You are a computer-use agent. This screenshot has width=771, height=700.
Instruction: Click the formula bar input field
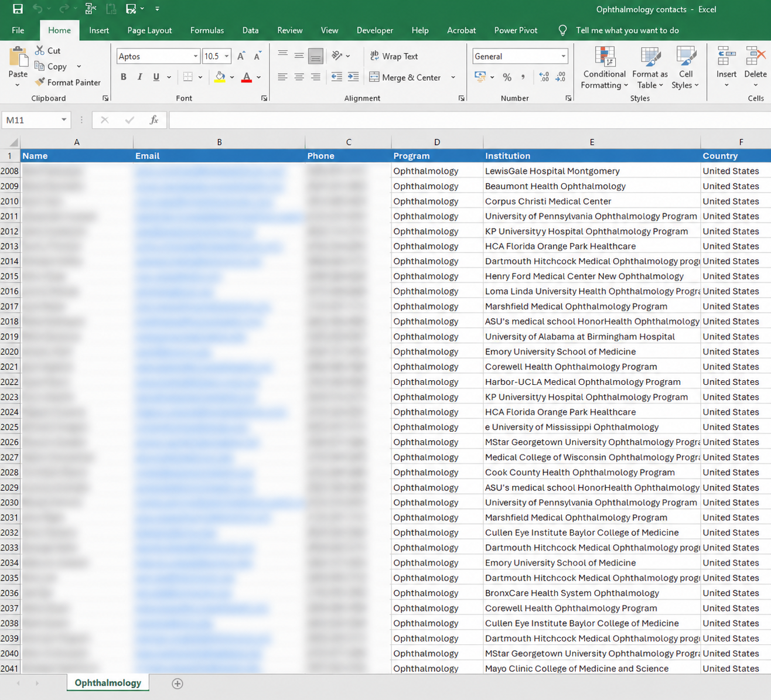(x=470, y=120)
